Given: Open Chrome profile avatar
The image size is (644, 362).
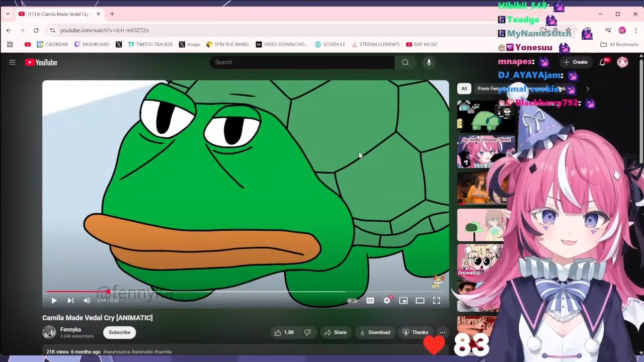Looking at the screenshot, I should (622, 30).
